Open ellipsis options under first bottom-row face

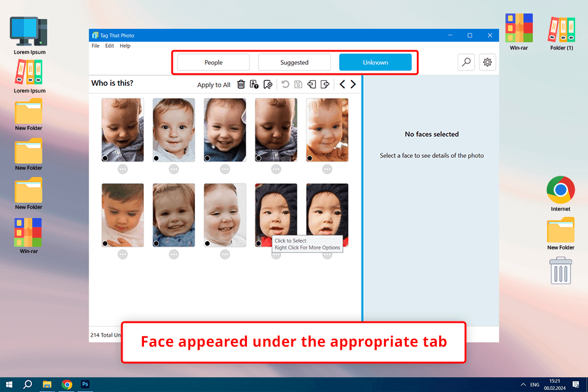click(x=123, y=254)
